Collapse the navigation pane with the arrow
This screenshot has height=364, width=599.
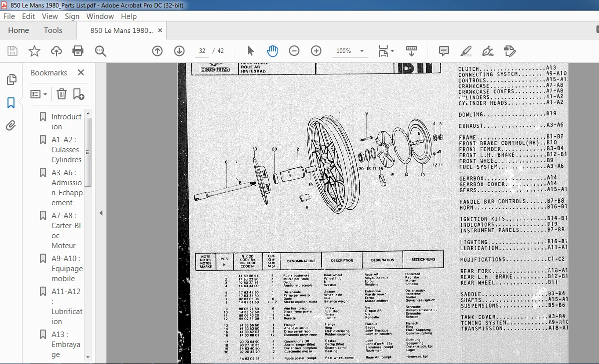click(x=101, y=213)
